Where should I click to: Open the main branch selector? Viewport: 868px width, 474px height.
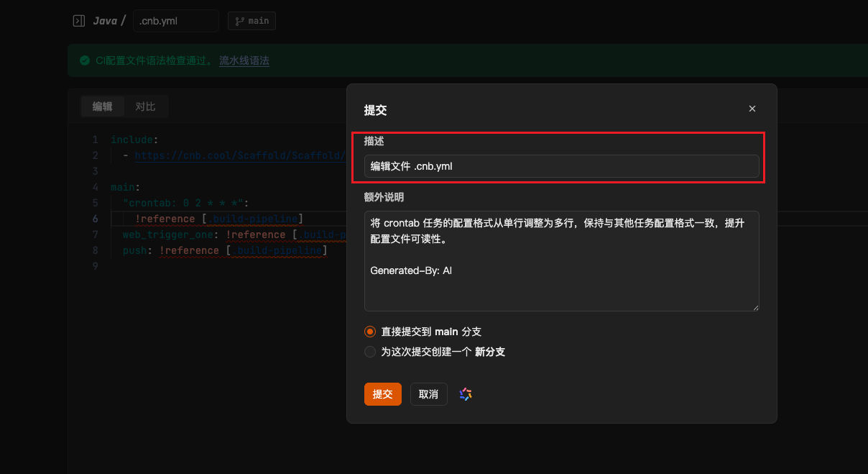tap(251, 21)
